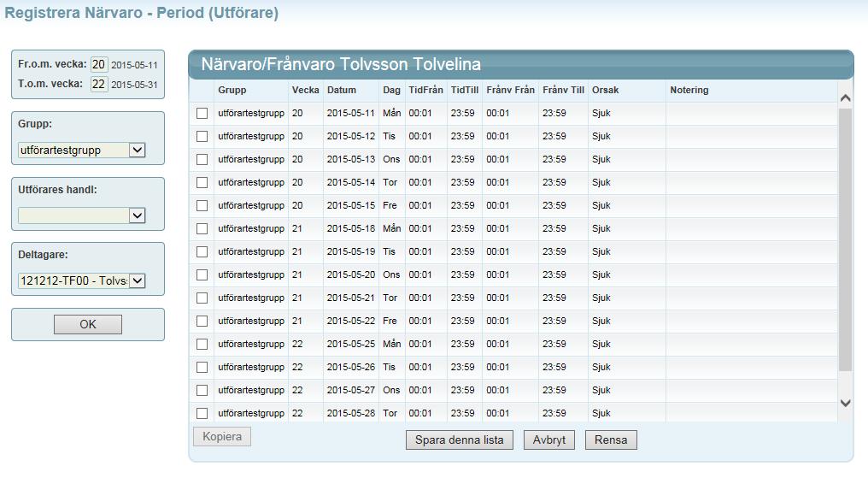Viewport: 868px width, 478px height.
Task: Click the date cell 2015-05-11
Action: (351, 113)
